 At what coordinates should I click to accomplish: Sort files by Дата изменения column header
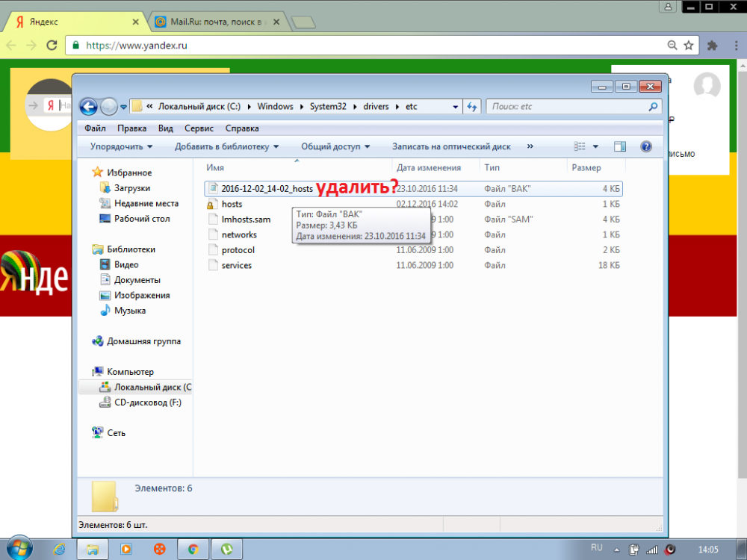pos(429,168)
